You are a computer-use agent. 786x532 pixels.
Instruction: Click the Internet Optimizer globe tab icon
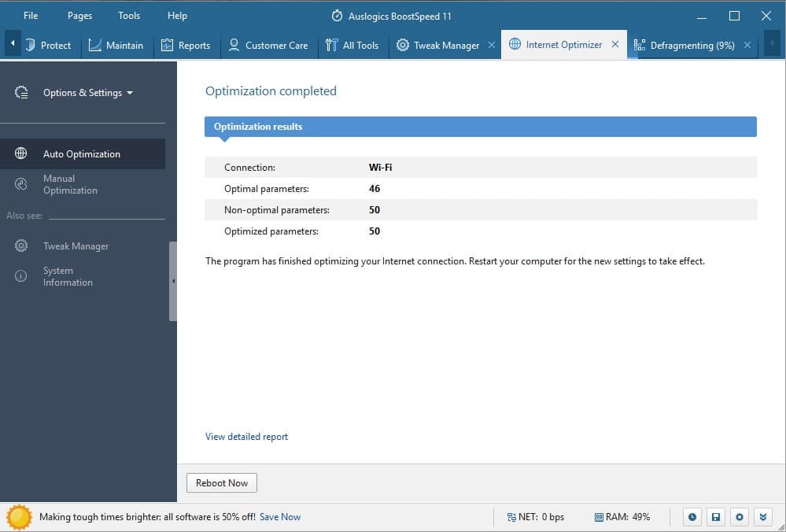pyautogui.click(x=515, y=44)
